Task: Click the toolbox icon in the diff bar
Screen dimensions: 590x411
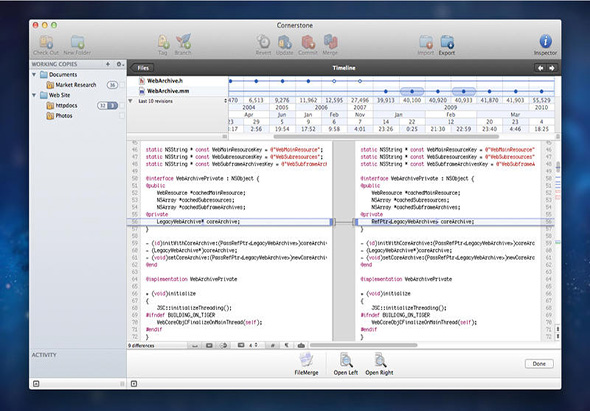Action: [301, 346]
